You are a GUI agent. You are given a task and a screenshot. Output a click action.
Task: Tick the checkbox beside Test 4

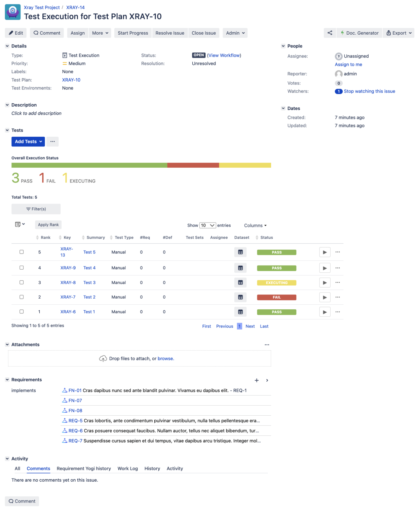tap(22, 268)
